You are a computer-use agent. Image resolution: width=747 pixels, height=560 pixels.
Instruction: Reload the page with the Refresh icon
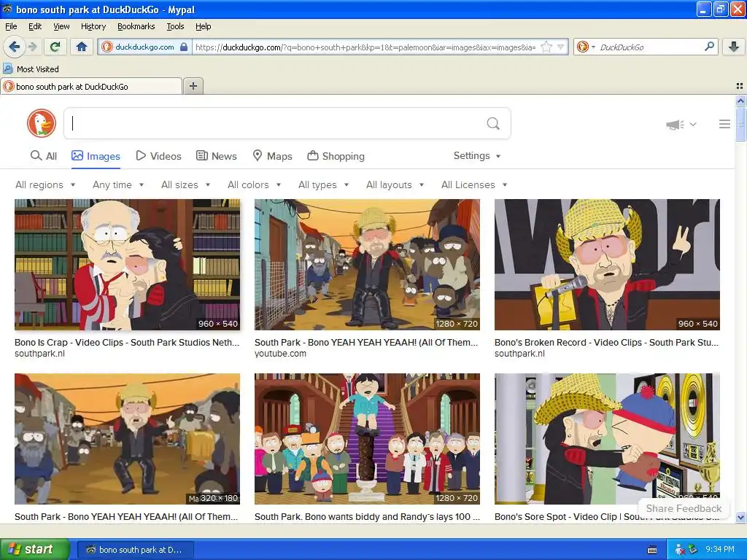(x=55, y=47)
